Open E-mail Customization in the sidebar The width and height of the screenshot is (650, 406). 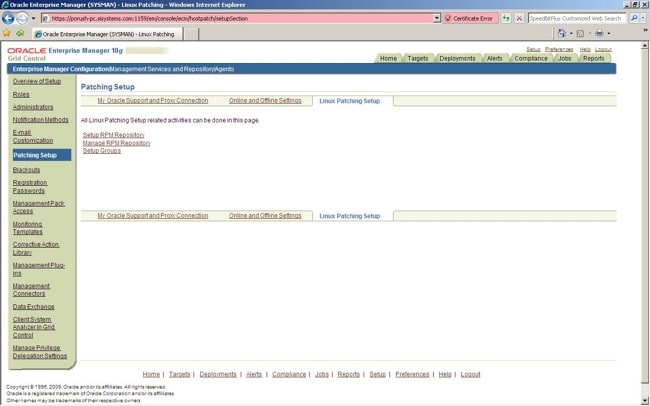(x=33, y=136)
